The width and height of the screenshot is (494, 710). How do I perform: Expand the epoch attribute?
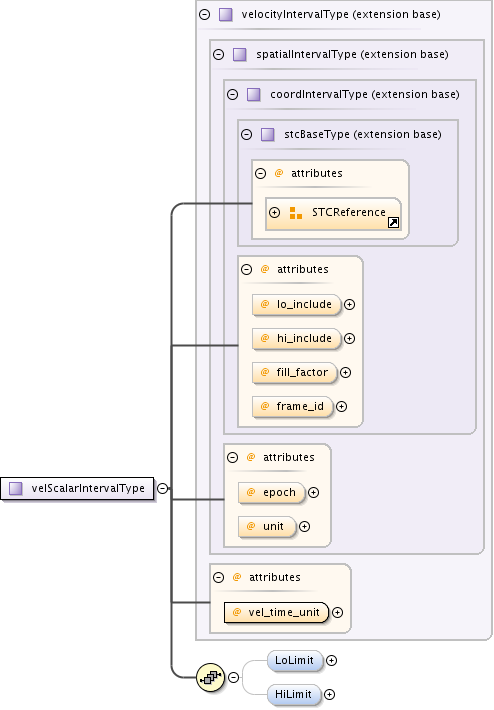click(313, 493)
